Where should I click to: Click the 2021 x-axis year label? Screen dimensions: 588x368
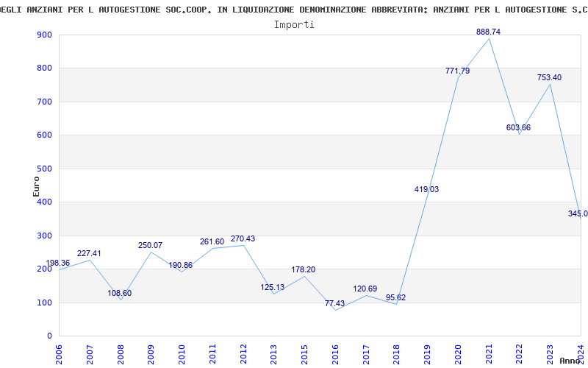click(x=489, y=355)
